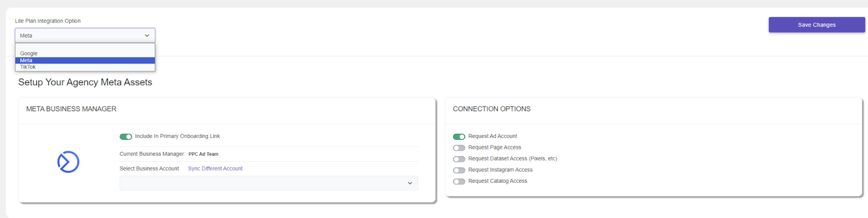Click the Setup Your Agency Meta Assets heading
Viewport: 868px width, 218px height.
tap(85, 82)
